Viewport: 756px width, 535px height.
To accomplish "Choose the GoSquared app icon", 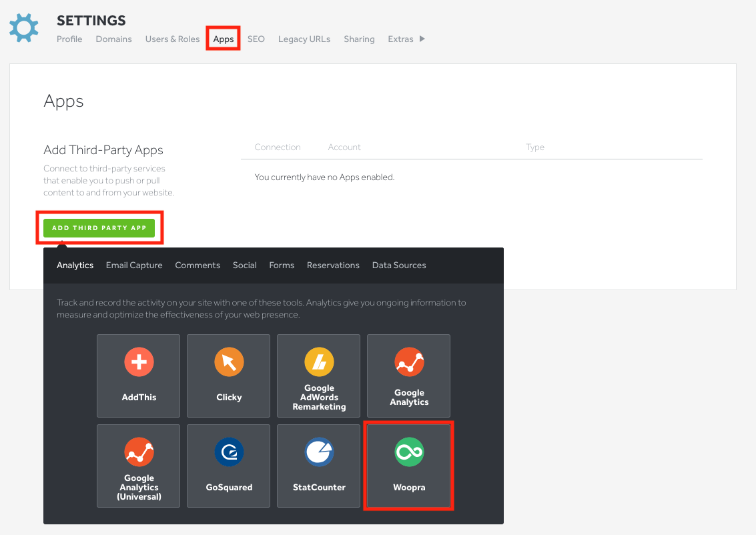I will [x=229, y=466].
